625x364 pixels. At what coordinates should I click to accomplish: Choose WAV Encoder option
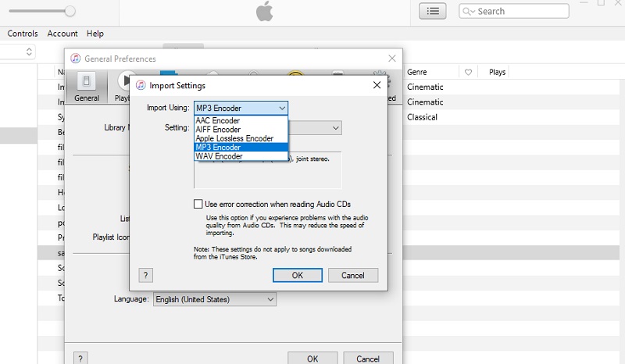pos(241,156)
